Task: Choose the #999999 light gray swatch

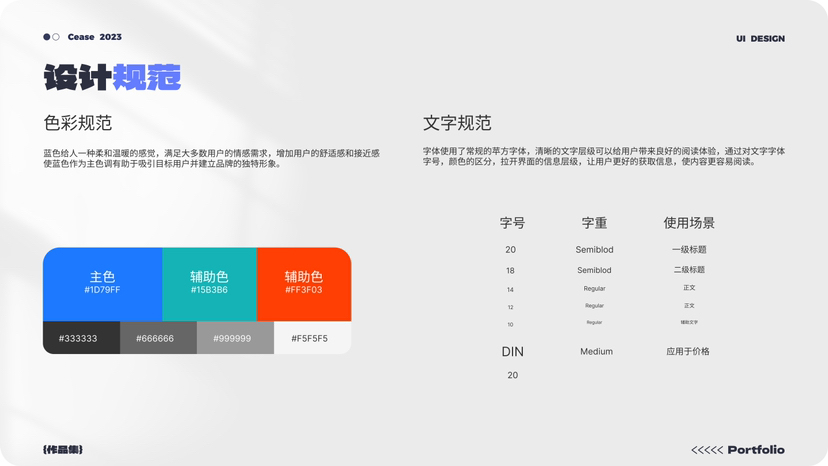Action: click(236, 338)
